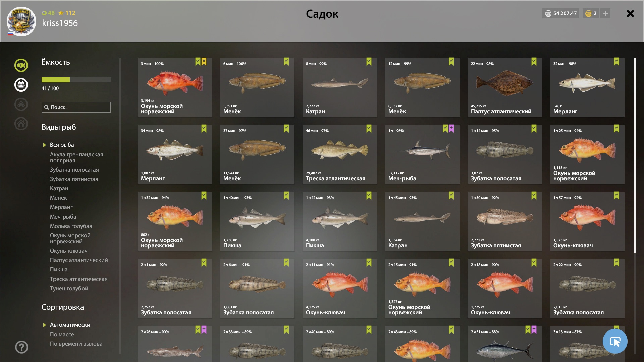Toggle green bookmark on 1,738 кг Пикша card
Image resolution: width=644 pixels, height=362 pixels.
pyautogui.click(x=286, y=196)
